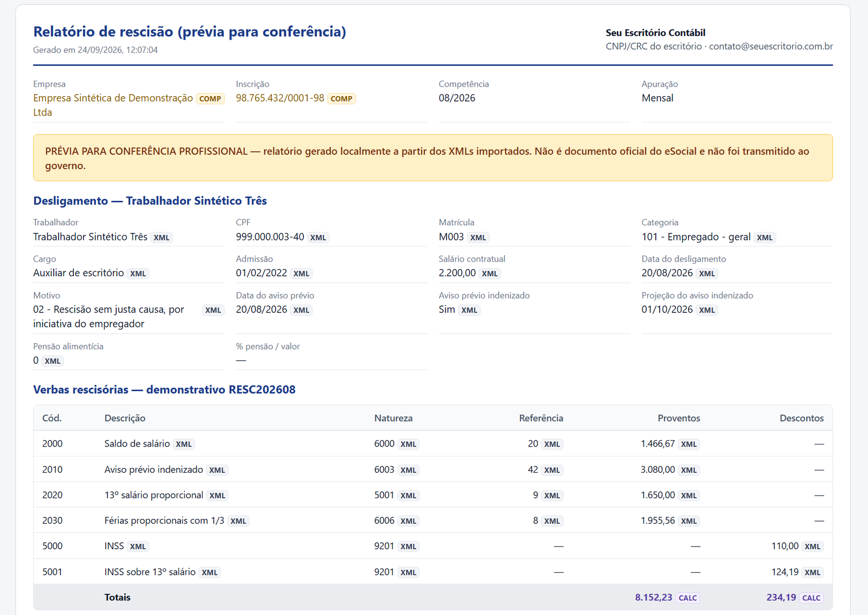The height and width of the screenshot is (615, 868).
Task: Click the aviso prévio indenizado value 'Sim'
Action: click(x=447, y=309)
